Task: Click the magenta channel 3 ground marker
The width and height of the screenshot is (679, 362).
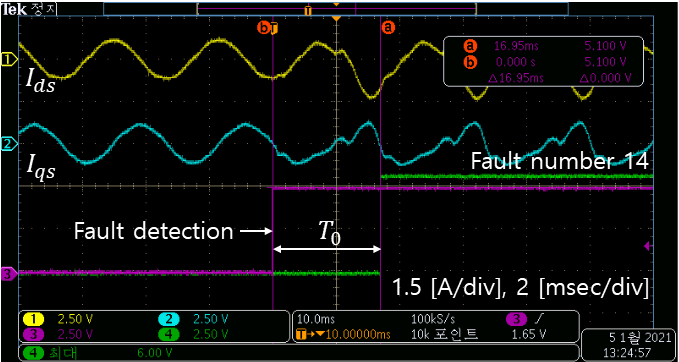Action: click(x=10, y=273)
